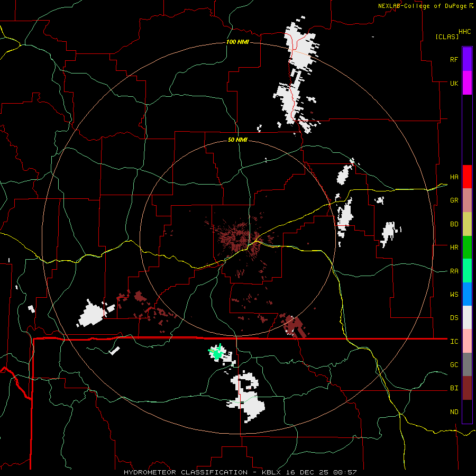Click the gray GC legend swatch
Viewport: 476px width, 476px height.
pyautogui.click(x=467, y=364)
